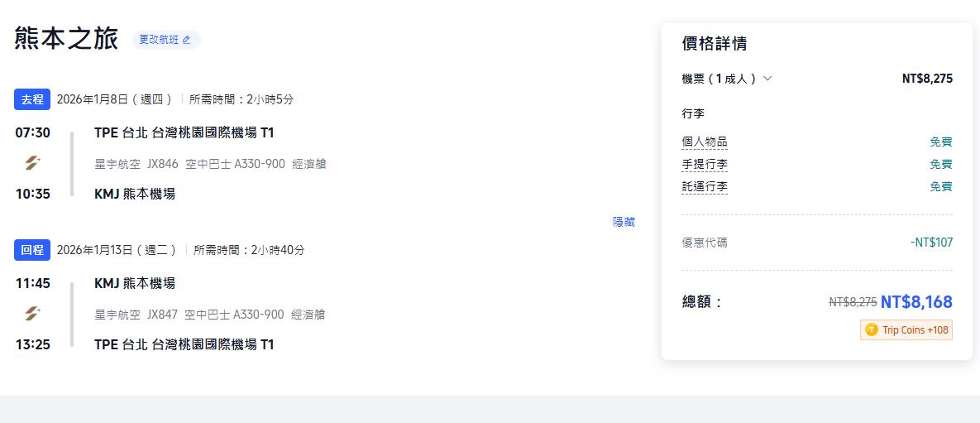The image size is (980, 423).
Task: Collapse flight details with 隱藏 link
Action: coord(624,222)
